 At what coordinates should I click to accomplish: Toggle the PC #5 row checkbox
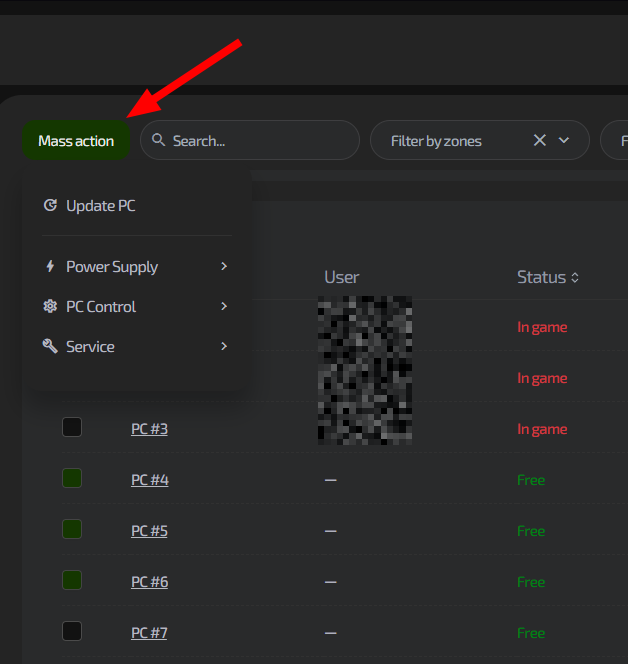click(x=72, y=530)
